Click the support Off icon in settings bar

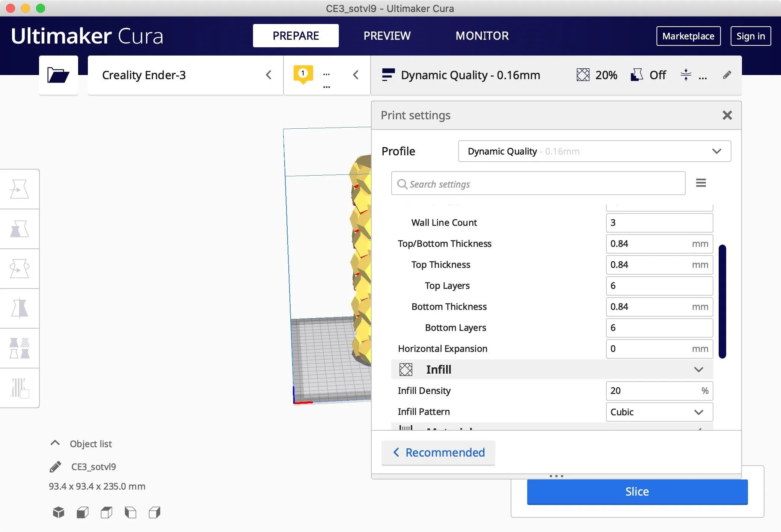point(636,75)
